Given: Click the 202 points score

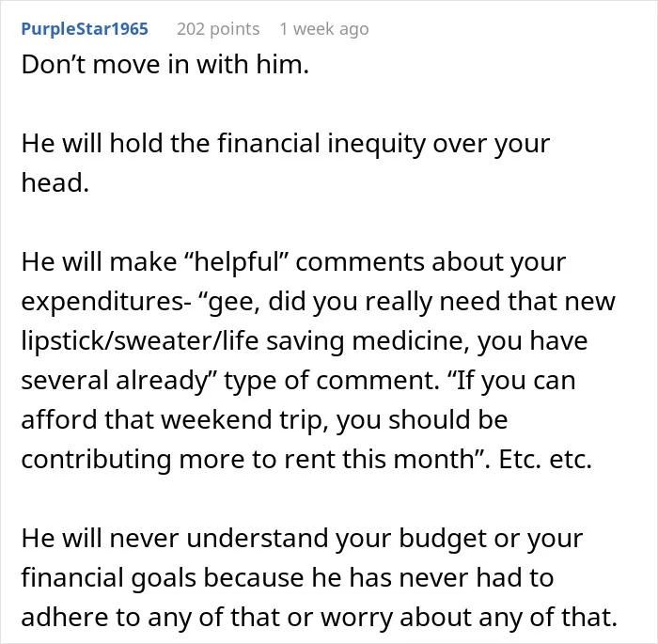Looking at the screenshot, I should (218, 29).
